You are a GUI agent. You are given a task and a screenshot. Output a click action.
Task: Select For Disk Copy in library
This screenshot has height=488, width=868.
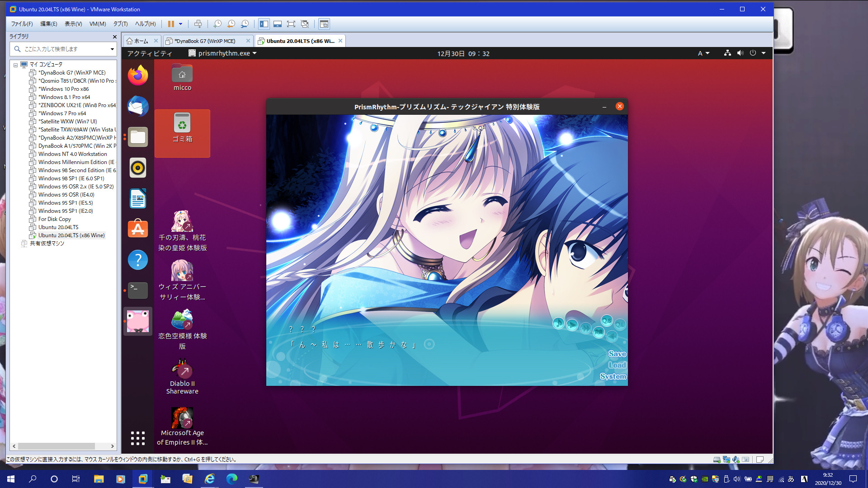[x=54, y=219]
